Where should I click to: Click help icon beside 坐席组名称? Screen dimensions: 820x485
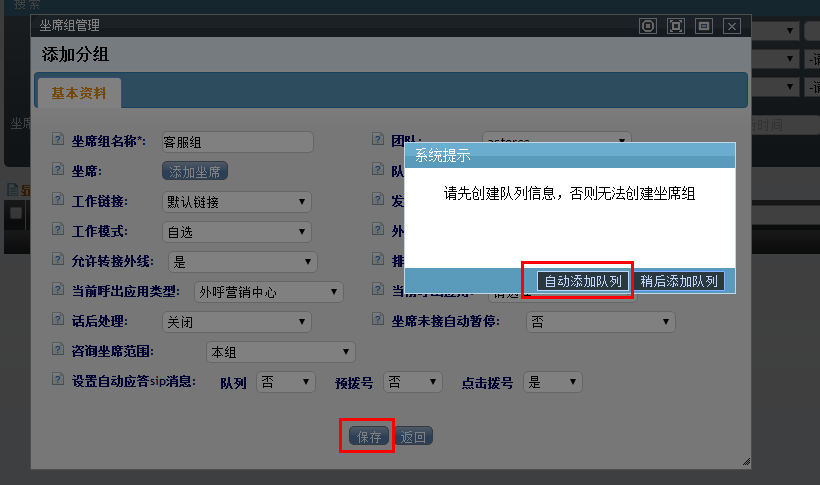click(59, 142)
